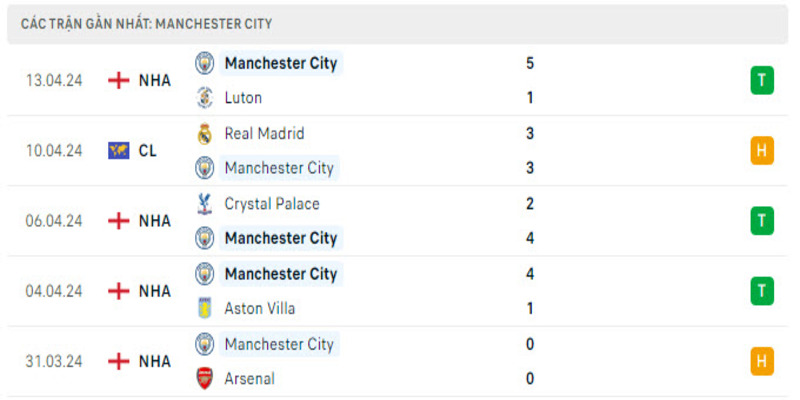Open the Aston Villa team link
The image size is (800, 400).
coord(259,309)
